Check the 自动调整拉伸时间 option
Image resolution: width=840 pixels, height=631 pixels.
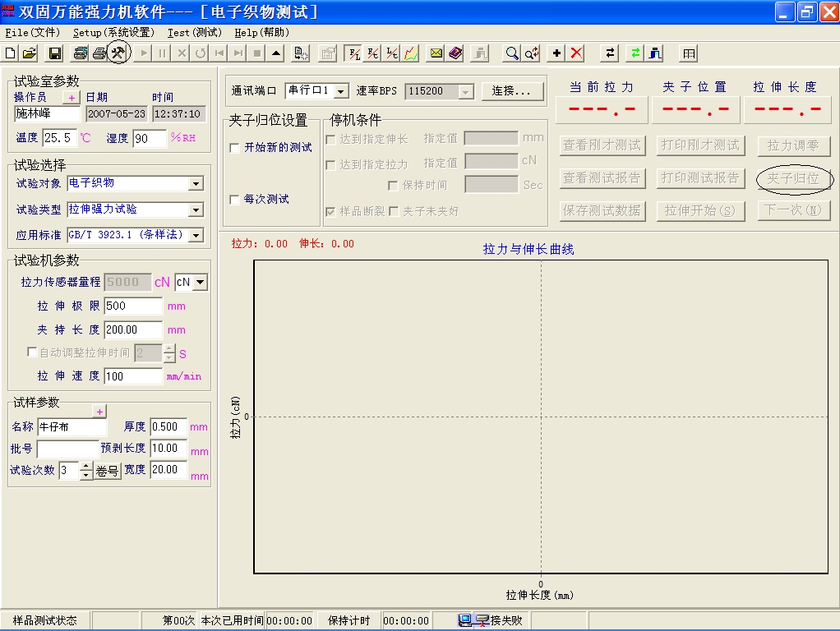click(x=33, y=352)
